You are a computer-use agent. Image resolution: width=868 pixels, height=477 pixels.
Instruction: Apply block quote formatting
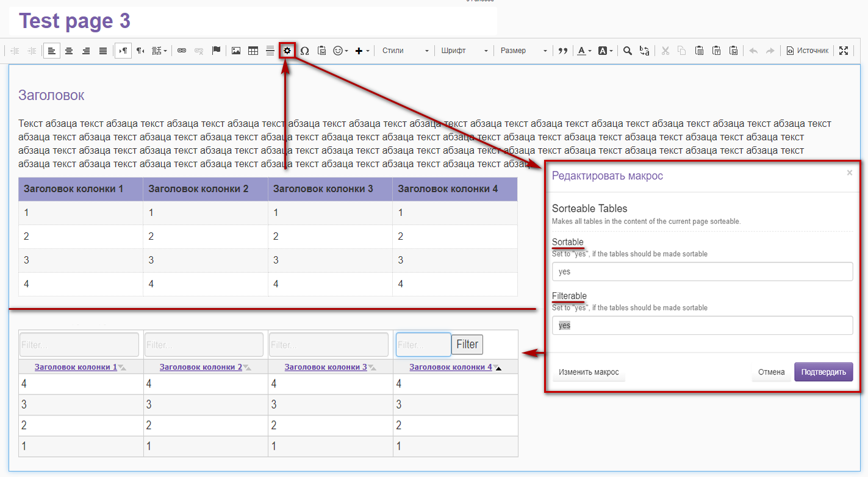click(563, 51)
